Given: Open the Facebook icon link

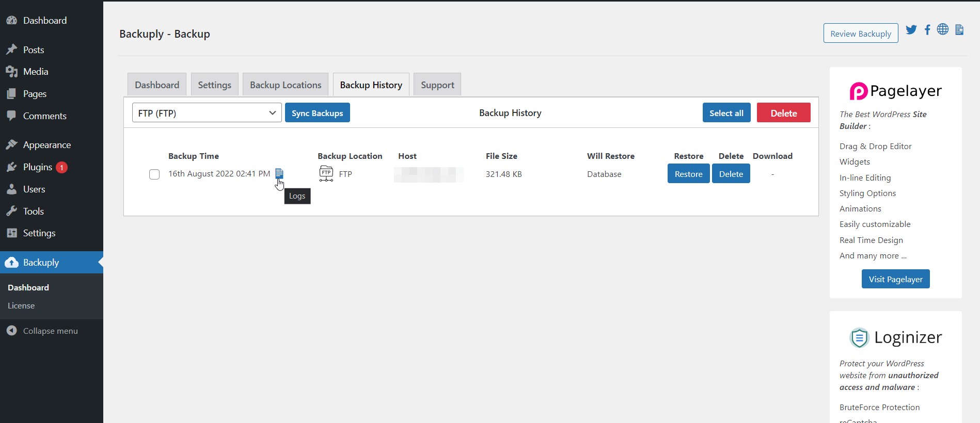Looking at the screenshot, I should (x=927, y=30).
